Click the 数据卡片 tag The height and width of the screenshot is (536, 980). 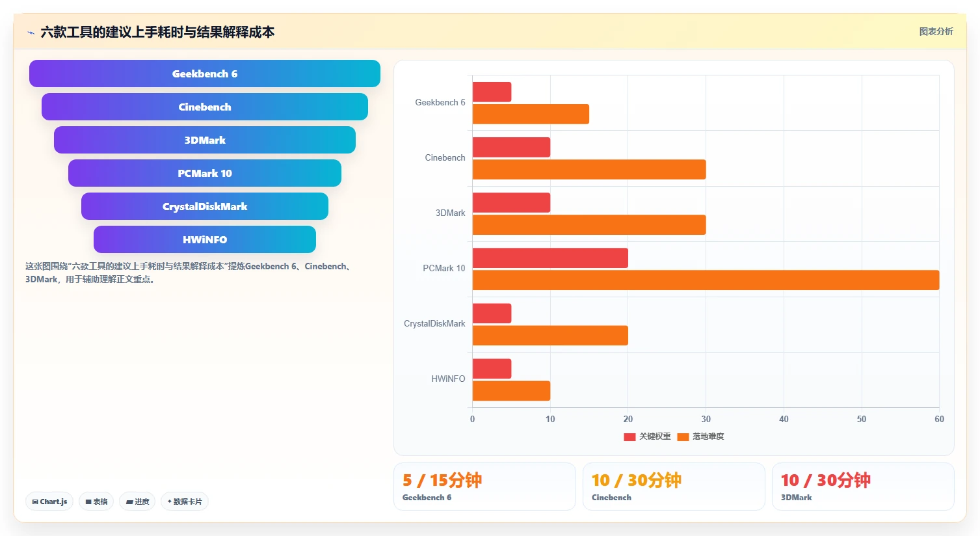click(x=185, y=502)
